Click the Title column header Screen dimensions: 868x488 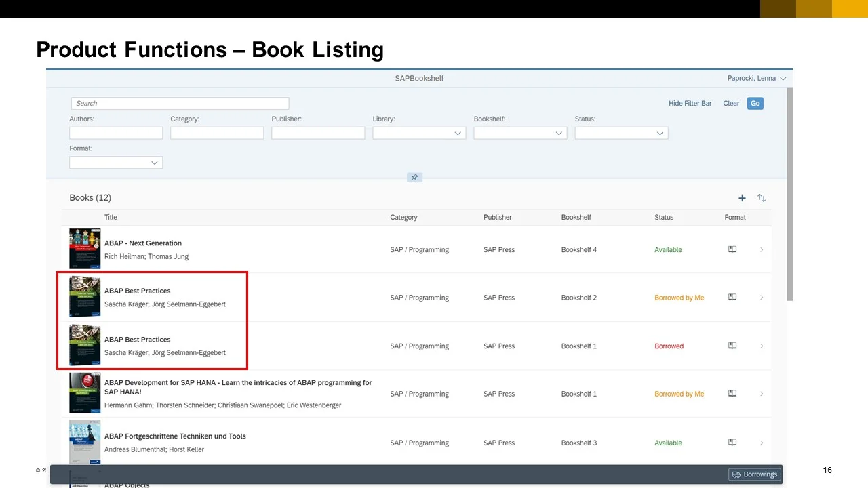[x=111, y=217]
